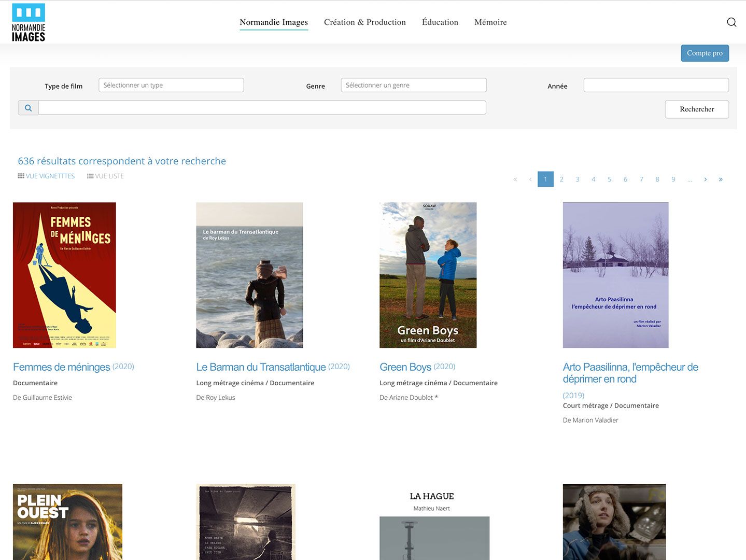The height and width of the screenshot is (560, 746).
Task: Open Green Boys title link
Action: tap(405, 367)
